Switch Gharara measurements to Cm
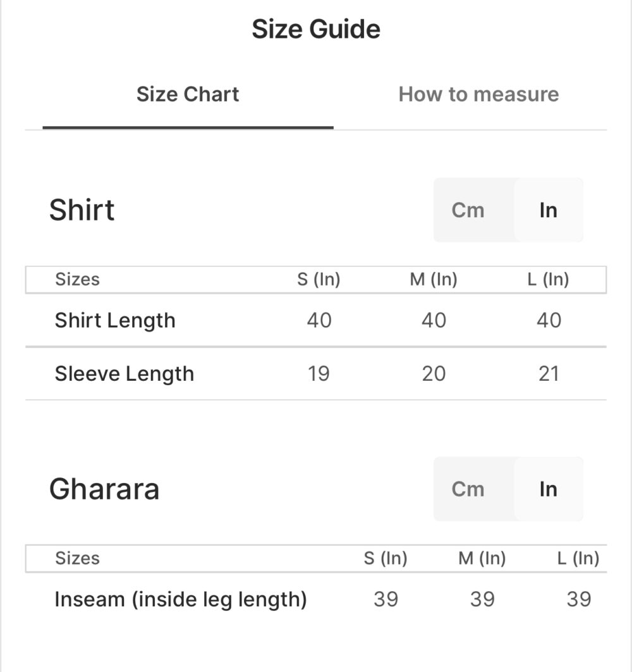632x672 pixels. (468, 489)
